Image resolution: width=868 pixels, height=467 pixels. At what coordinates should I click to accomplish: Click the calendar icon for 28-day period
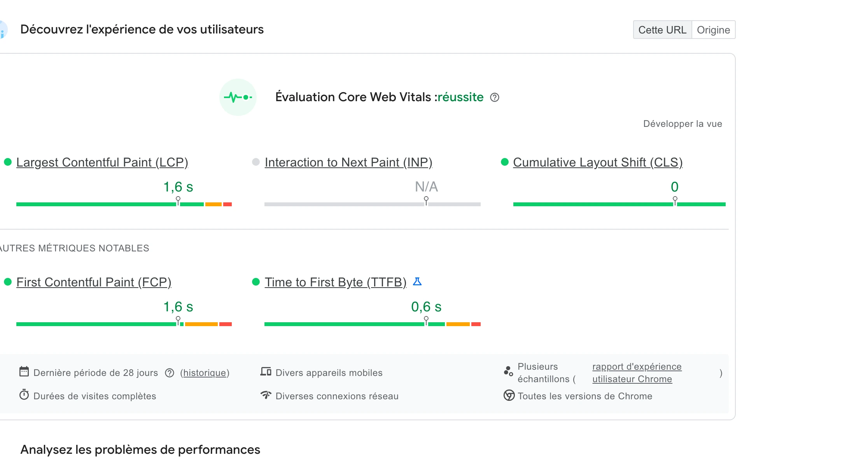(x=24, y=372)
